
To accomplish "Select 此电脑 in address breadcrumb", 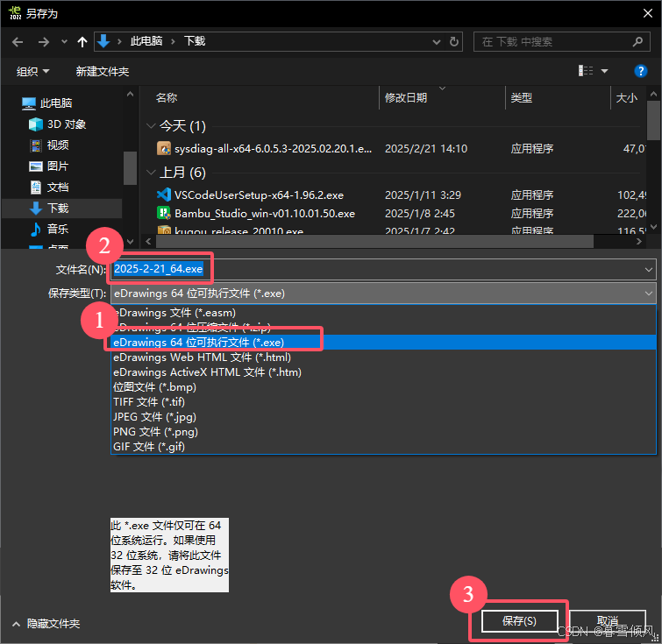I will coord(146,41).
